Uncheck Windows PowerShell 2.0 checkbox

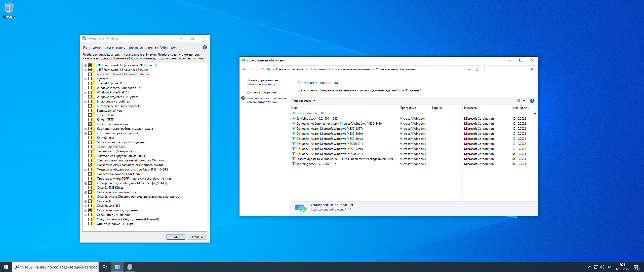pyautogui.click(x=90, y=92)
